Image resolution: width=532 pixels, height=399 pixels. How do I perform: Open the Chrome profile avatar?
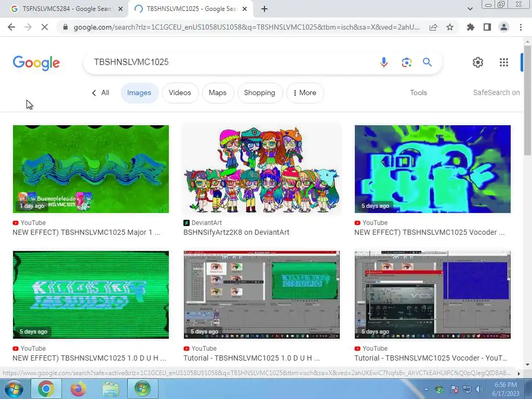504,27
